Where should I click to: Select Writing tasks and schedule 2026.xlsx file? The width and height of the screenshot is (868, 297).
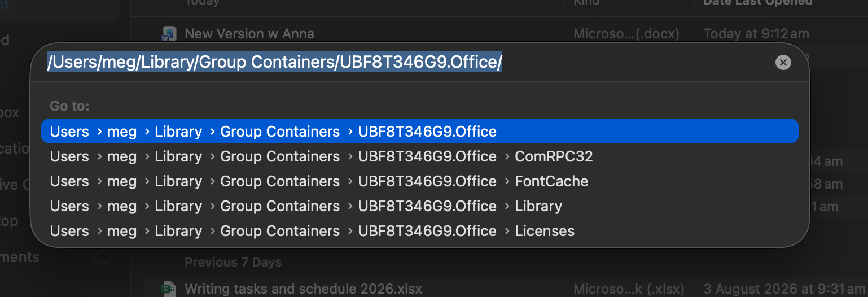coord(304,289)
